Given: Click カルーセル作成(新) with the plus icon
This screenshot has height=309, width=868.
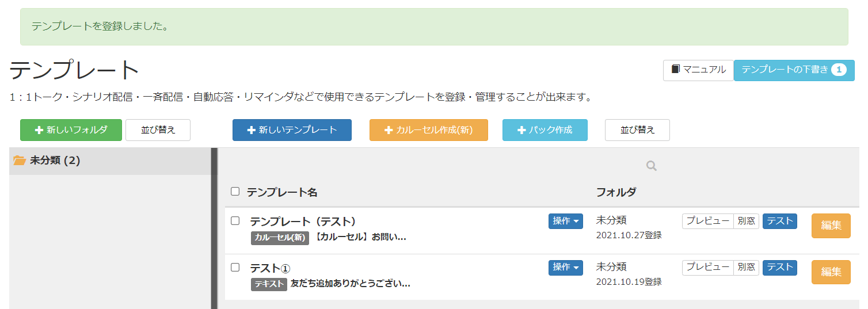Looking at the screenshot, I should 429,130.
